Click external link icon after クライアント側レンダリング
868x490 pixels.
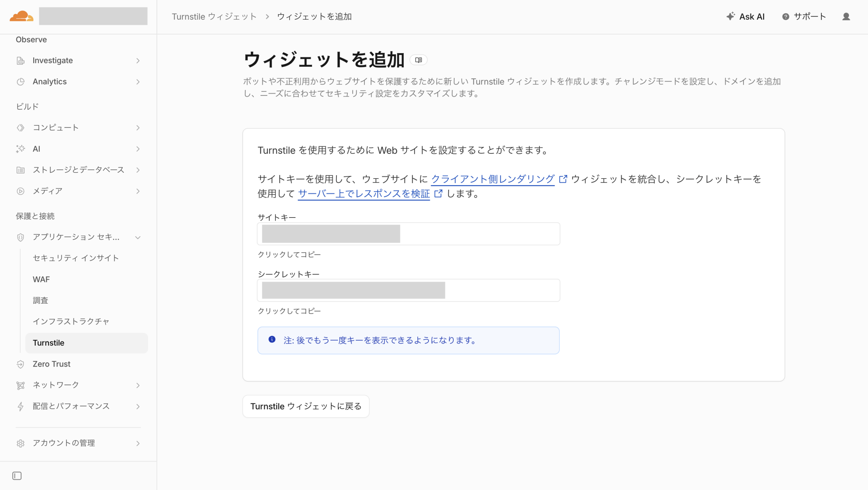pos(563,179)
